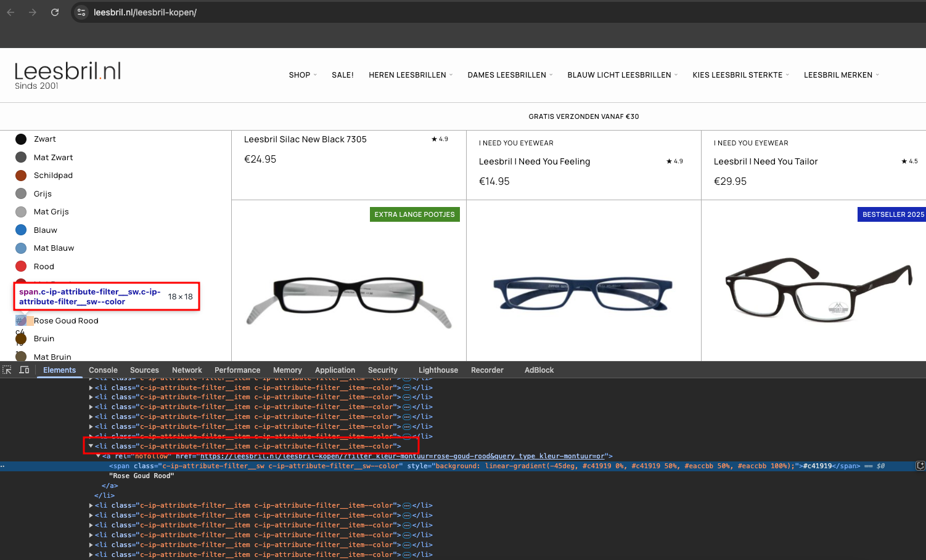
Task: Click the browser back arrow
Action: (x=10, y=12)
